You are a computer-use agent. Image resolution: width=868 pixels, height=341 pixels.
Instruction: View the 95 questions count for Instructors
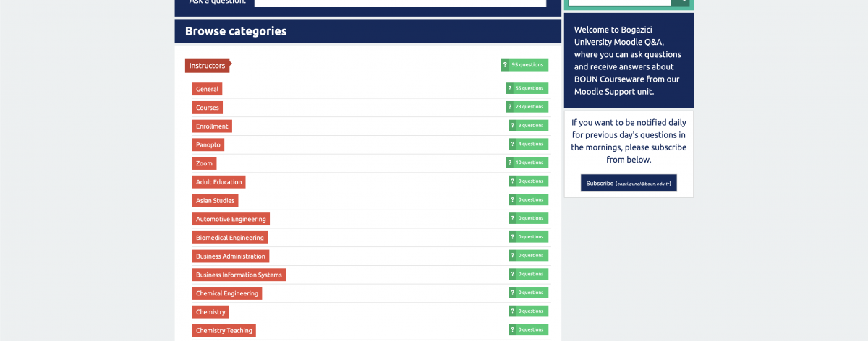click(x=528, y=65)
